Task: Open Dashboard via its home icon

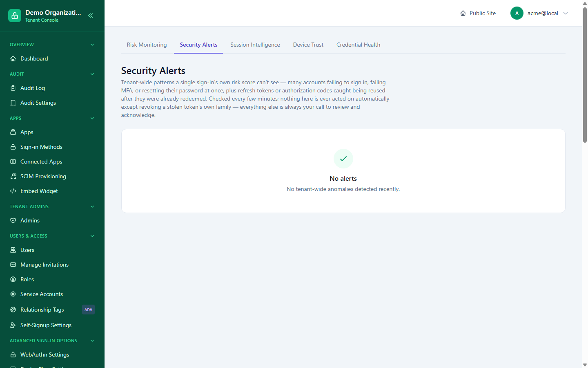Action: (x=13, y=58)
